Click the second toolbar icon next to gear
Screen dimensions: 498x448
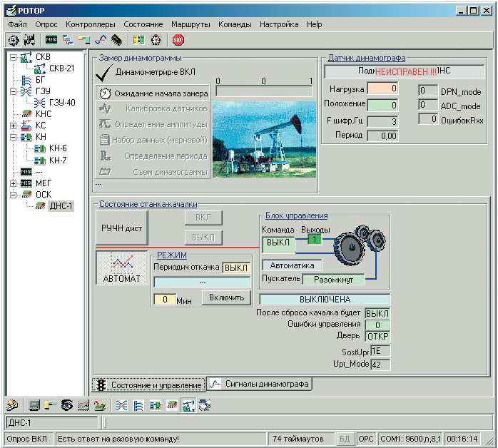(29, 40)
